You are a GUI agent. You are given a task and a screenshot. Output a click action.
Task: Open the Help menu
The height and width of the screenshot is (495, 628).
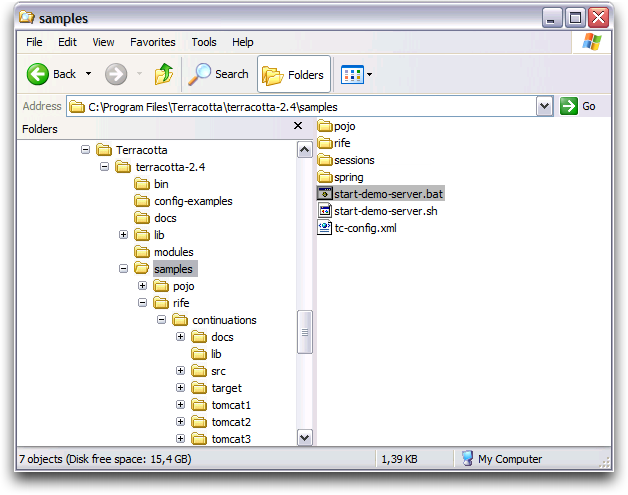click(243, 42)
